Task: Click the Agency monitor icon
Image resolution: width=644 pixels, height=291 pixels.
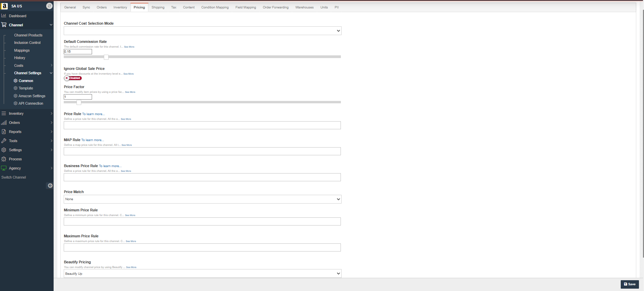Action: point(4,168)
